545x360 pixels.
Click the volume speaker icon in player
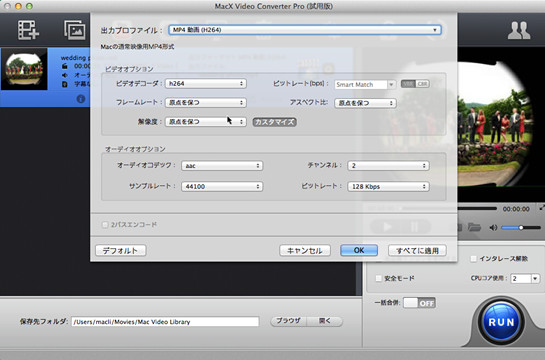(x=493, y=228)
